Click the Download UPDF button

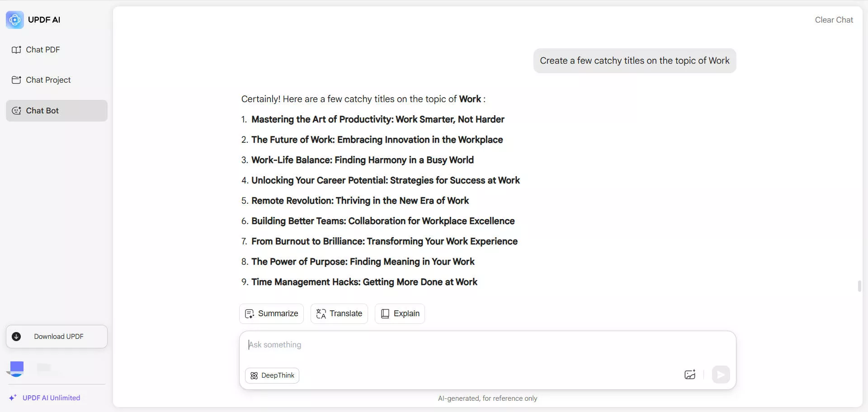click(57, 337)
